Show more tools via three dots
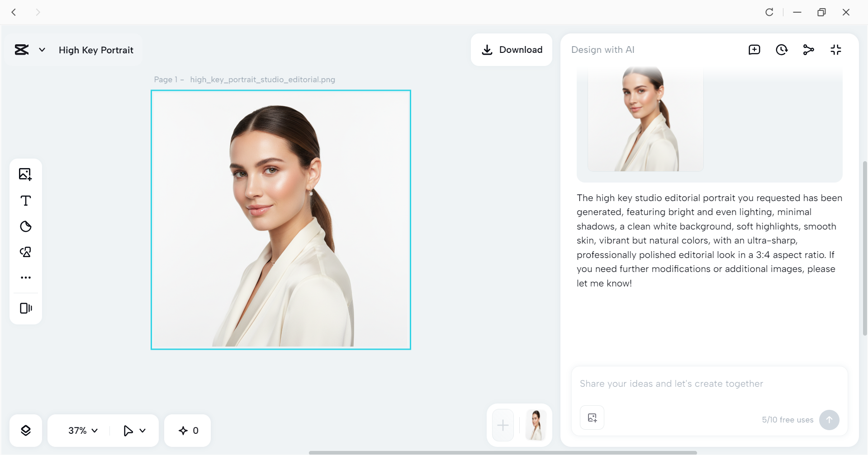868x455 pixels. [26, 277]
